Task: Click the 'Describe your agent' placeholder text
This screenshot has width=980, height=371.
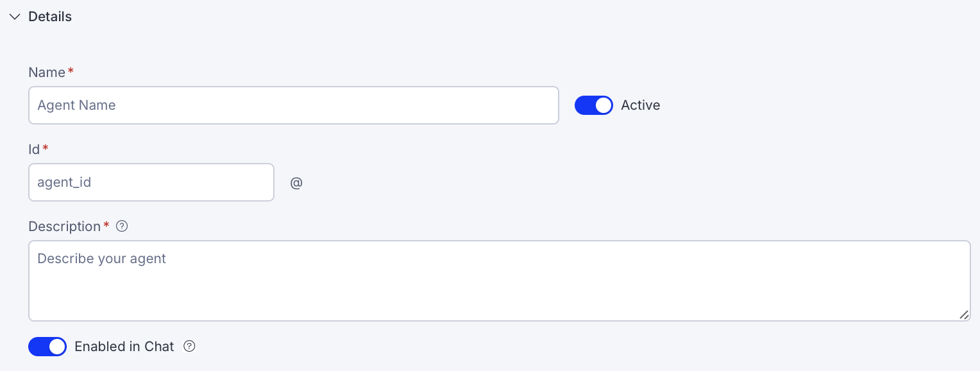Action: click(x=101, y=259)
